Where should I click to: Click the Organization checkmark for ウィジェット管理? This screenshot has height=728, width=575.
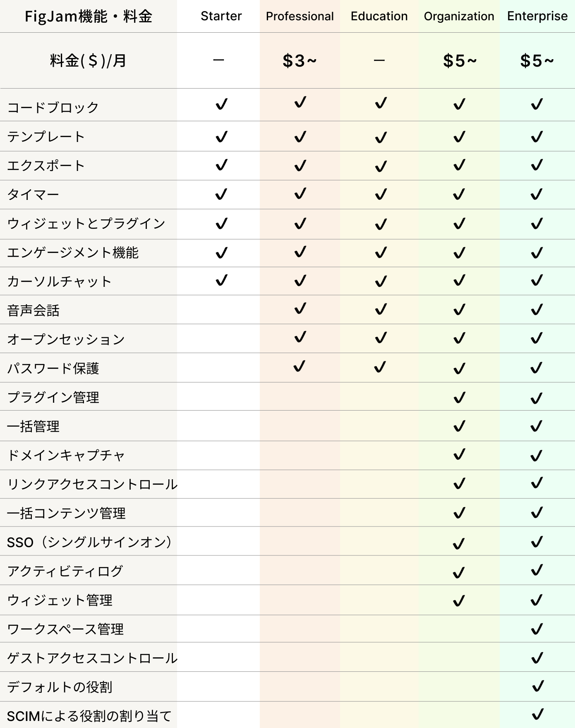(459, 601)
